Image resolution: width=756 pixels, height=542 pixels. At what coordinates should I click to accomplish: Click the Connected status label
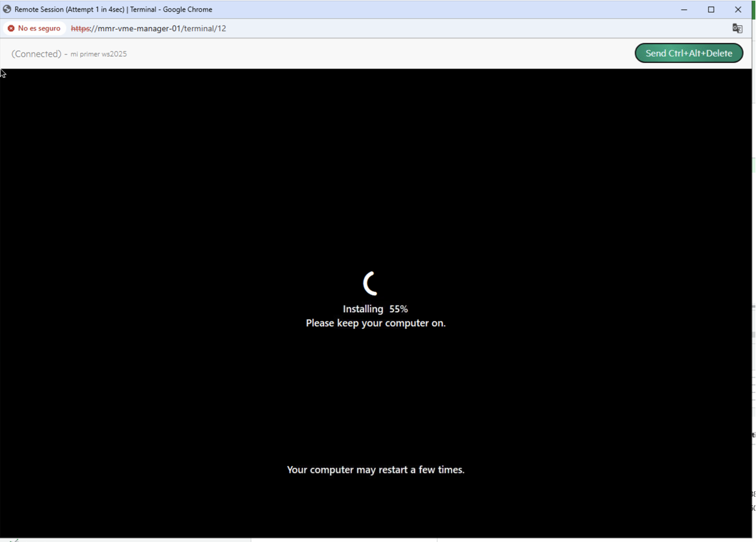coord(35,54)
